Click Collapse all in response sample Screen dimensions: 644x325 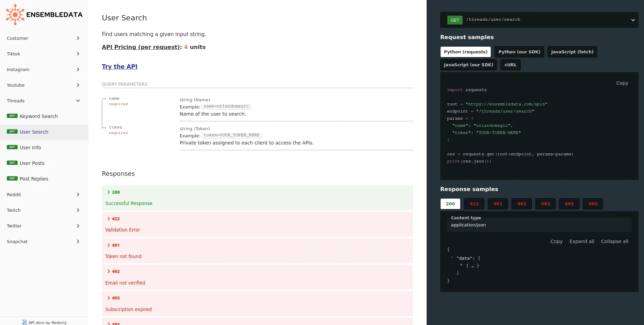coord(614,241)
